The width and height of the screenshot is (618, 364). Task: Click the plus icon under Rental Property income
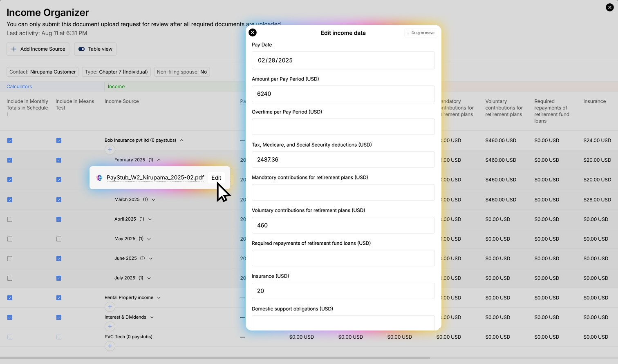pyautogui.click(x=110, y=307)
